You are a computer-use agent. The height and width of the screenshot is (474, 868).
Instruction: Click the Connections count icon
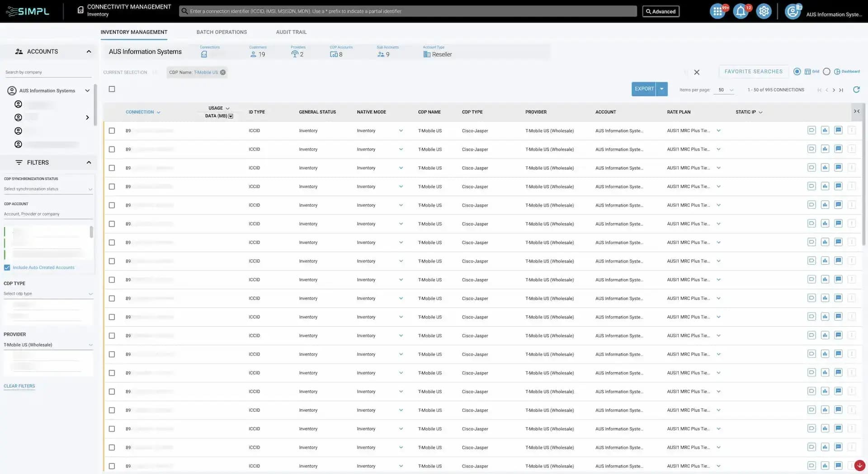click(204, 54)
